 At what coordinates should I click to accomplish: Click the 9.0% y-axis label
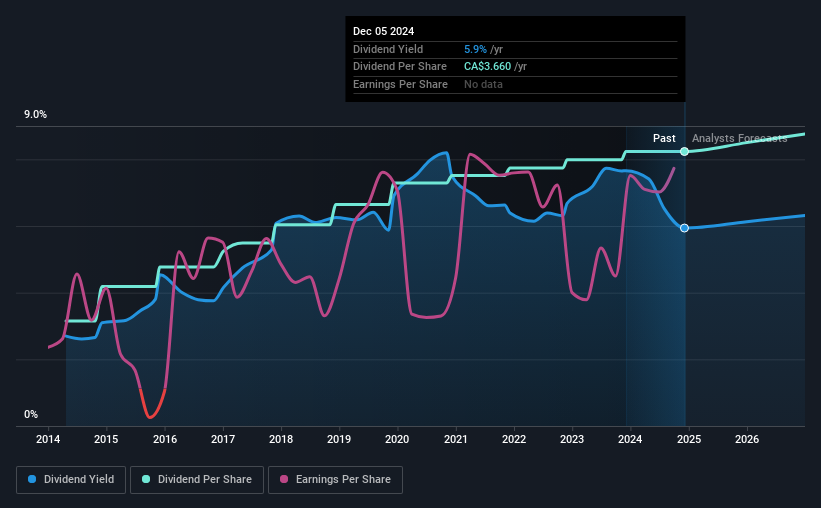[35, 115]
